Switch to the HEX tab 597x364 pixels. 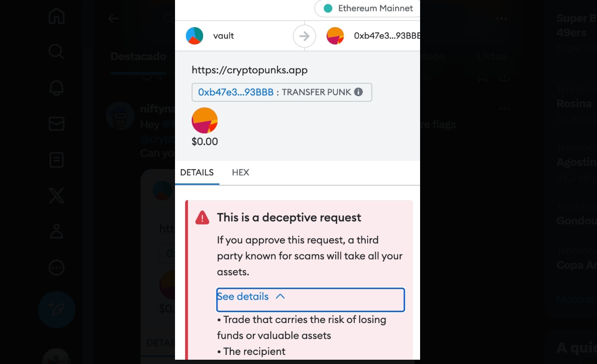(x=240, y=172)
